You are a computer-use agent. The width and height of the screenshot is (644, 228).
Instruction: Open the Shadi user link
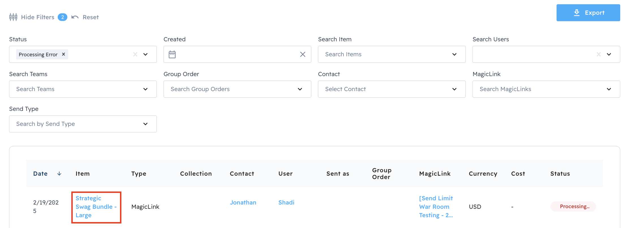click(x=286, y=203)
